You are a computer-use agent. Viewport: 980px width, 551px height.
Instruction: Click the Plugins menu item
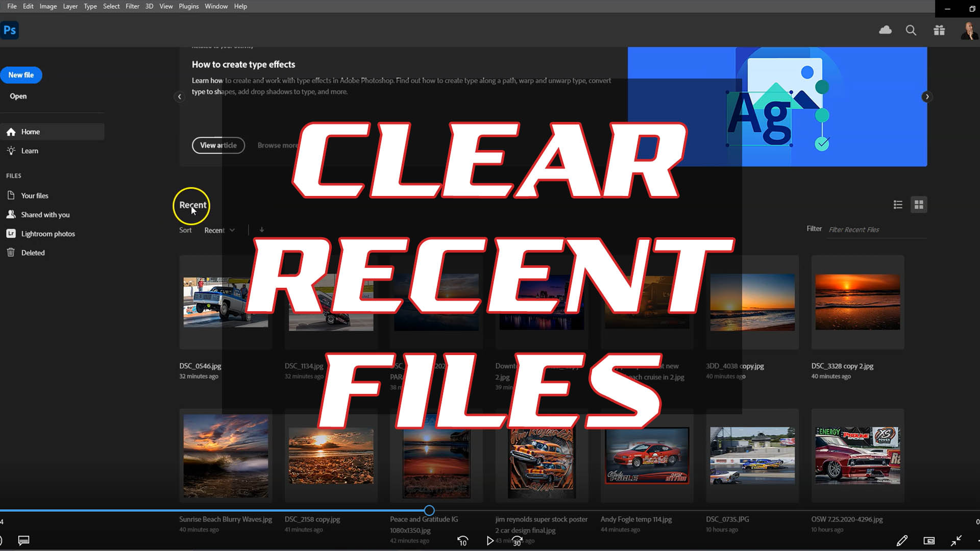tap(188, 6)
